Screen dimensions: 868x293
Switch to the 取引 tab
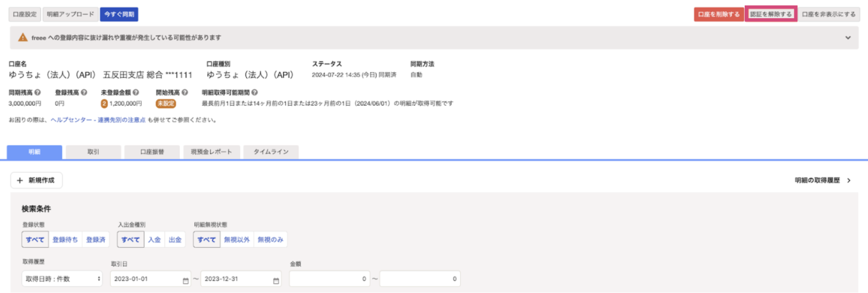93,152
